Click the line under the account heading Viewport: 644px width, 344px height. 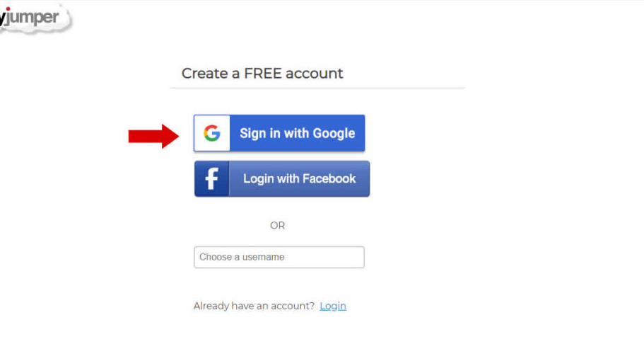pos(317,88)
